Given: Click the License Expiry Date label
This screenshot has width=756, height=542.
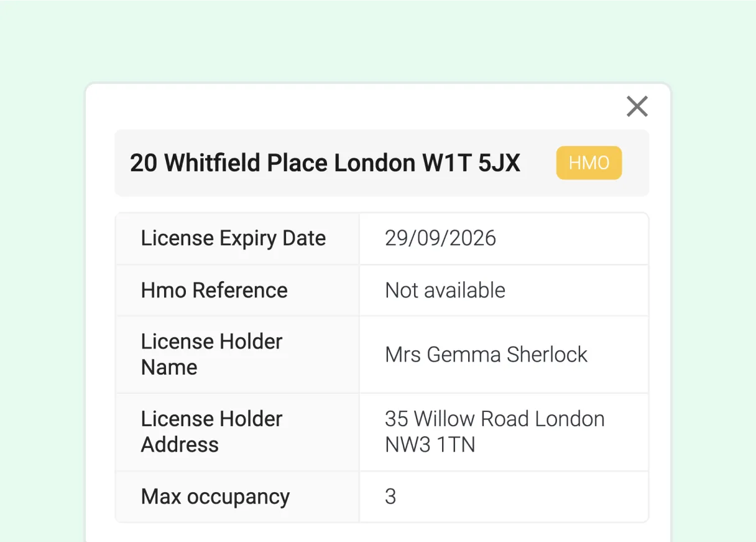Looking at the screenshot, I should [233, 238].
